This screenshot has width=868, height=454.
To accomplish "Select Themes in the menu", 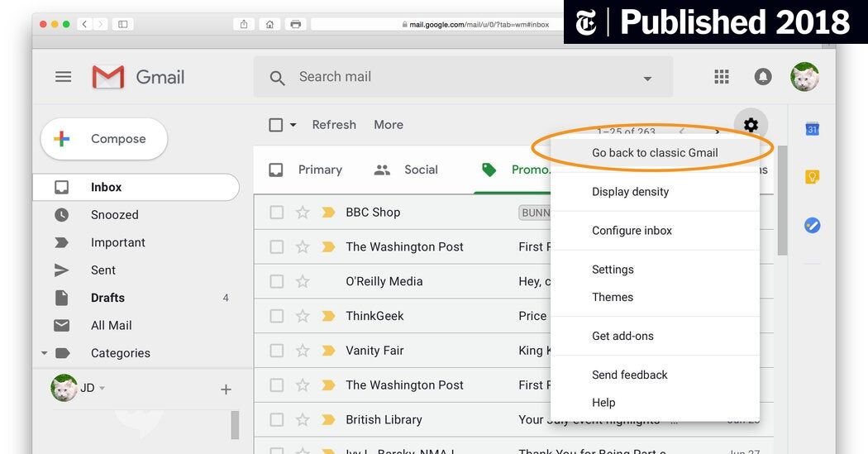I will tap(655, 297).
